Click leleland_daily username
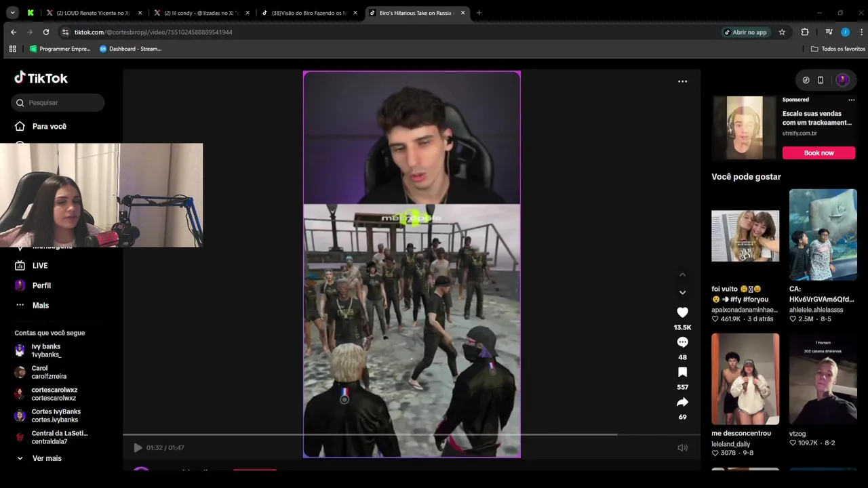The height and width of the screenshot is (488, 868). (x=731, y=445)
